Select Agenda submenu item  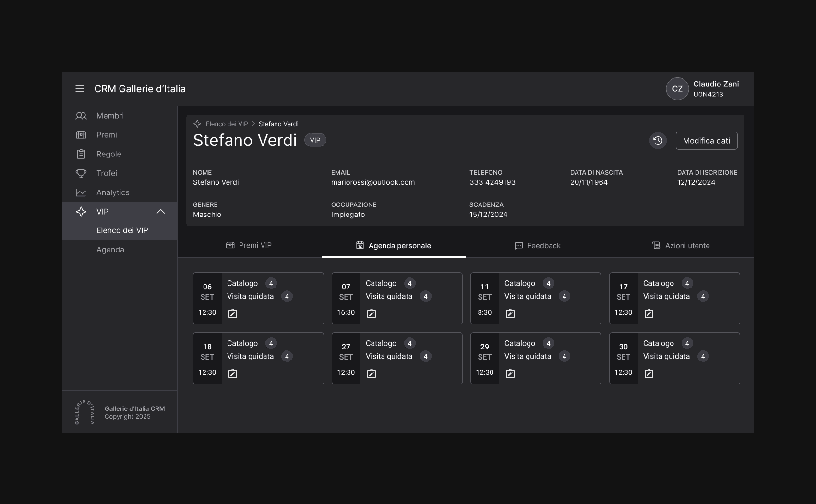click(x=120, y=250)
